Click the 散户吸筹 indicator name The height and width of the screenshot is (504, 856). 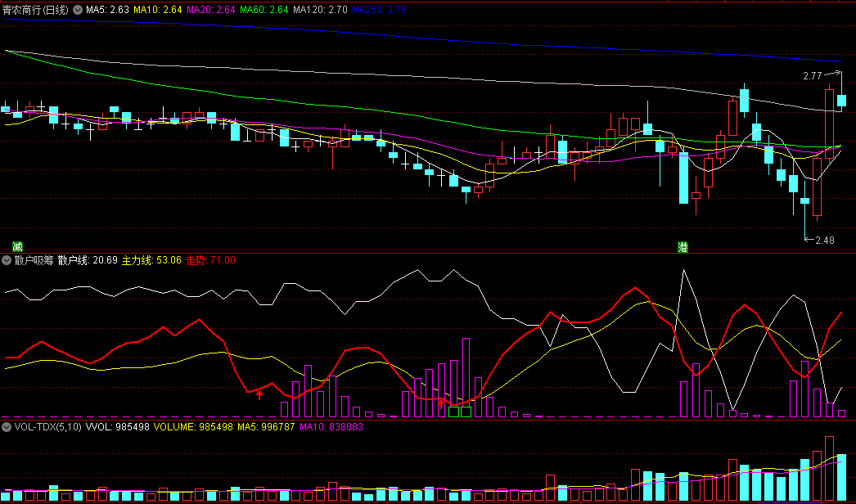pos(34,260)
